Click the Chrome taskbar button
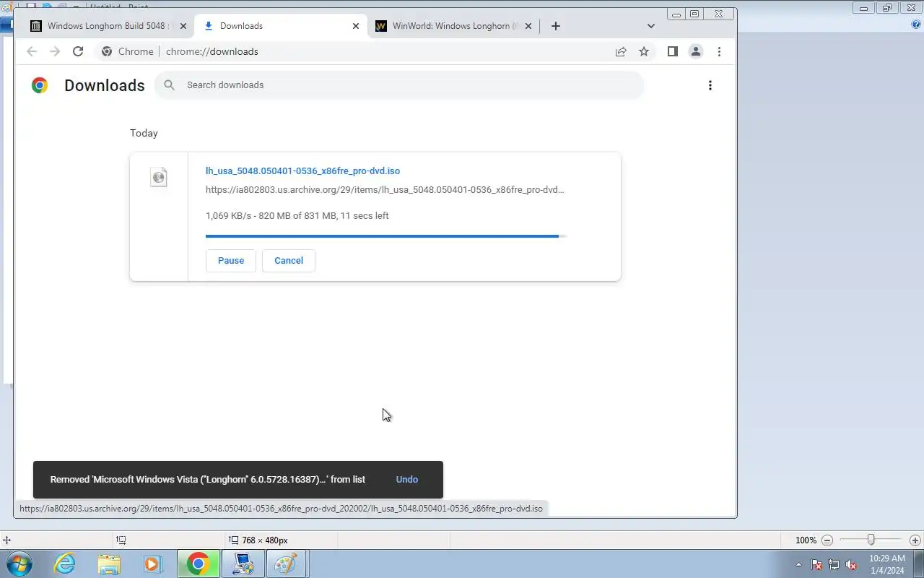Viewport: 924px width, 578px height. pos(198,564)
